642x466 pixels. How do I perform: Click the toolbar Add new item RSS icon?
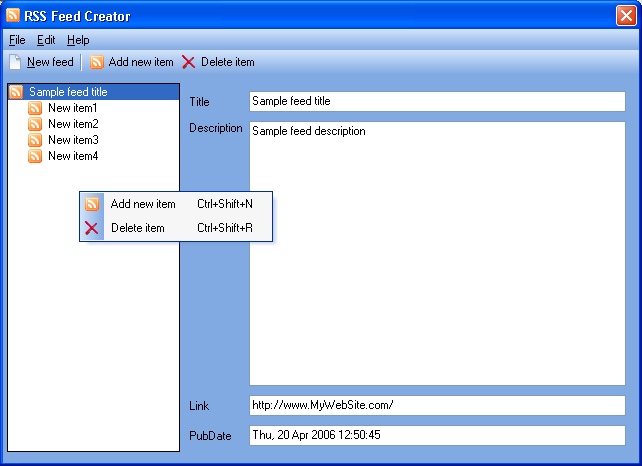coord(97,62)
